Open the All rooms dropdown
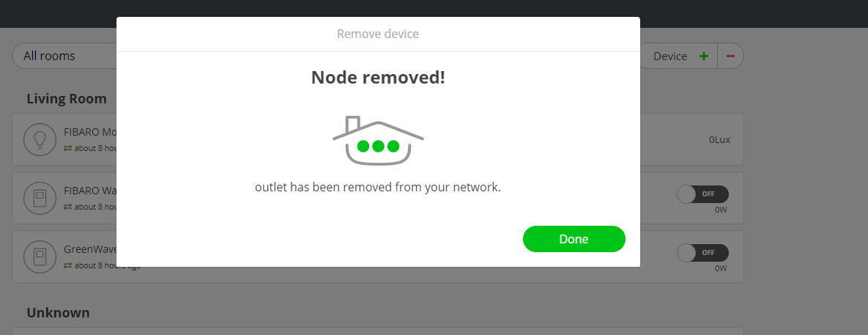The width and height of the screenshot is (868, 335). point(66,56)
